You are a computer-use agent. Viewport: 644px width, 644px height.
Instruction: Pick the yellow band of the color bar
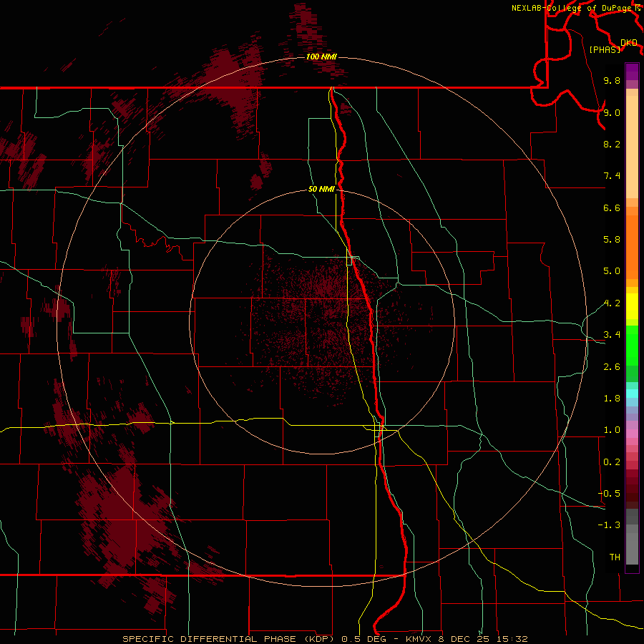(632, 306)
